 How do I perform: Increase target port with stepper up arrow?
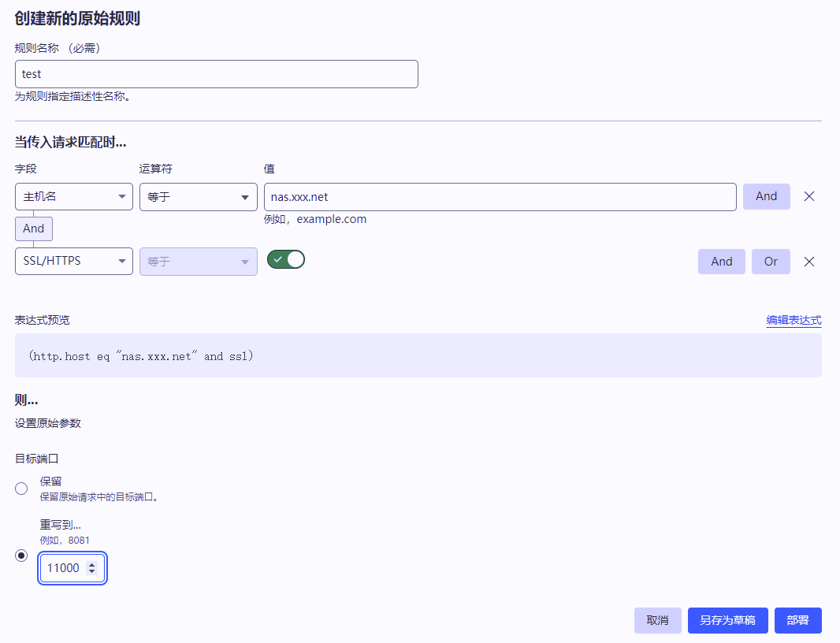tap(91, 564)
